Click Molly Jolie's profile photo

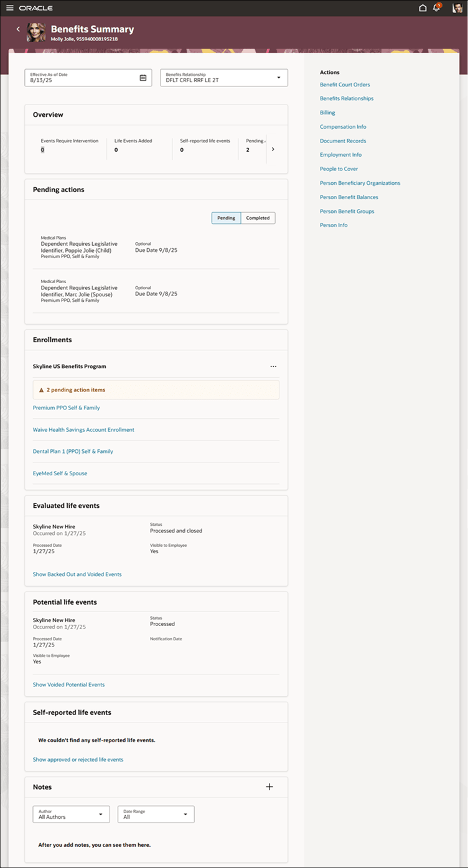[35, 32]
